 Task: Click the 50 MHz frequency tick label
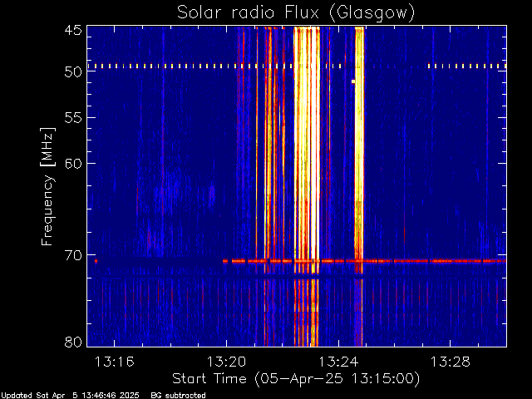coord(73,71)
